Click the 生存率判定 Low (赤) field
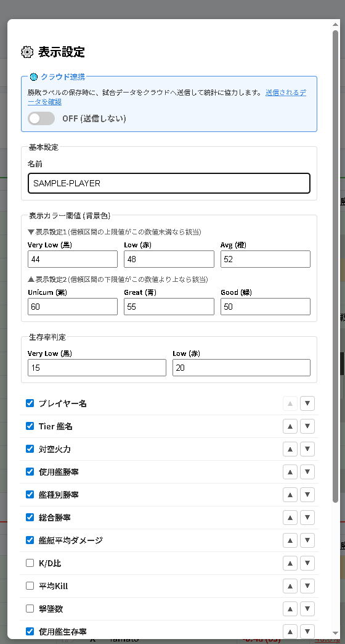The image size is (345, 644). pos(241,368)
